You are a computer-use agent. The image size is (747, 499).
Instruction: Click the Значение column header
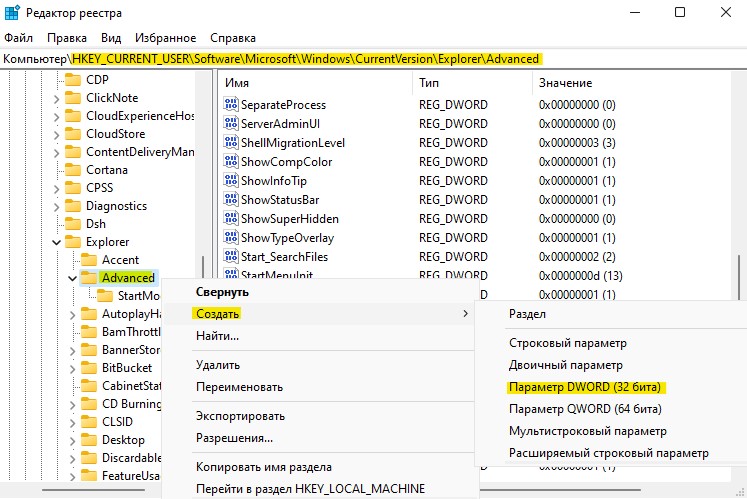(x=632, y=82)
